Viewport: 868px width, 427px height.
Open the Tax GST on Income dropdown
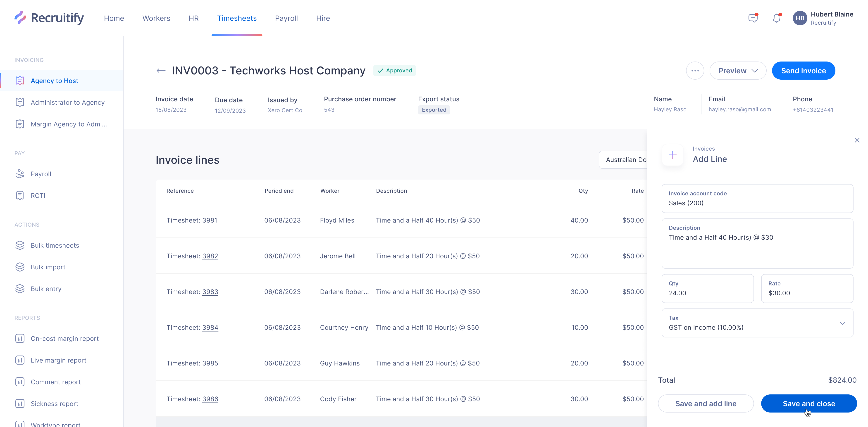click(757, 323)
